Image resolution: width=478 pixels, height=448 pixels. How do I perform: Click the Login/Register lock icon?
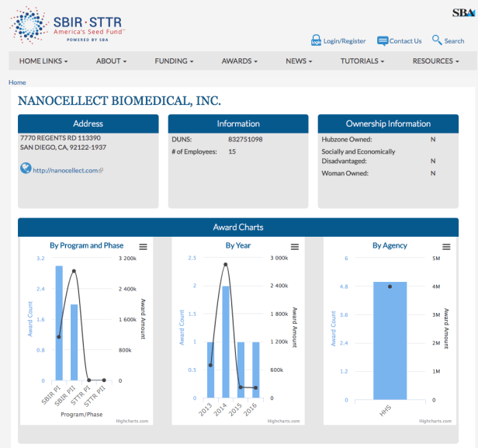316,40
